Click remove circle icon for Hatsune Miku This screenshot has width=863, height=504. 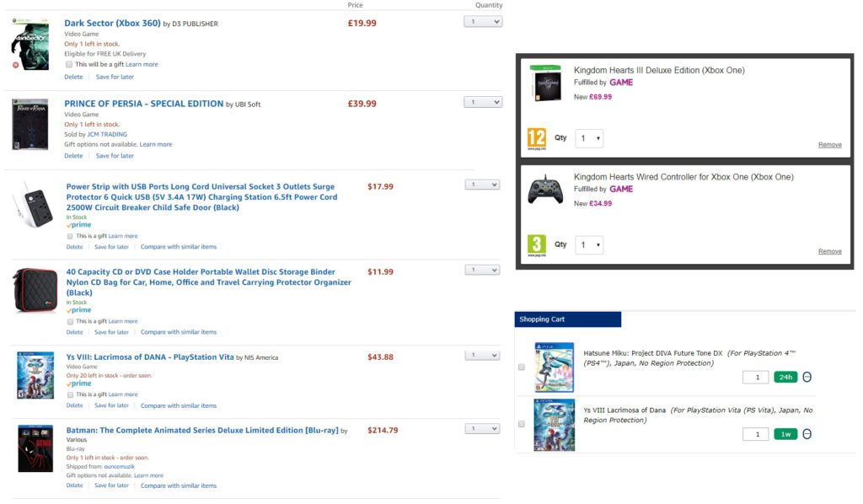click(x=807, y=378)
